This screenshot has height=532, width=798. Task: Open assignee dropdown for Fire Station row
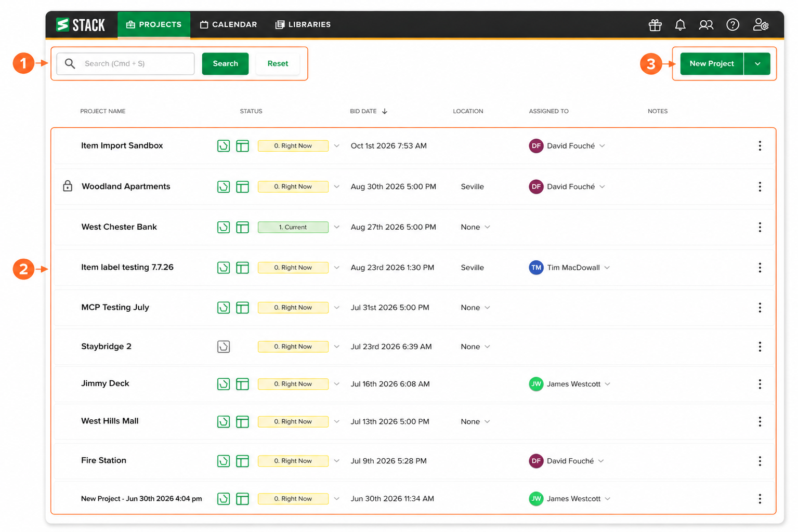pyautogui.click(x=601, y=461)
